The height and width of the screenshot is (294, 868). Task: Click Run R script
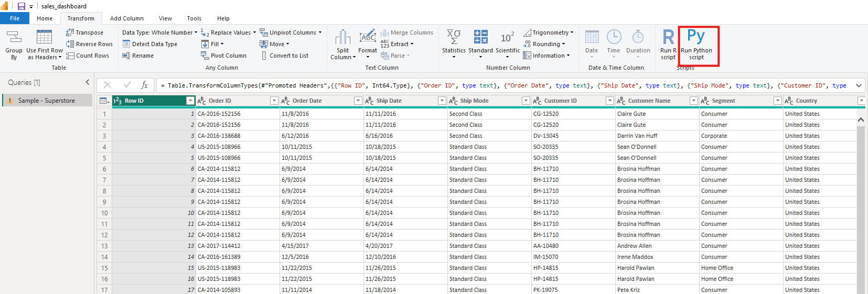click(668, 45)
